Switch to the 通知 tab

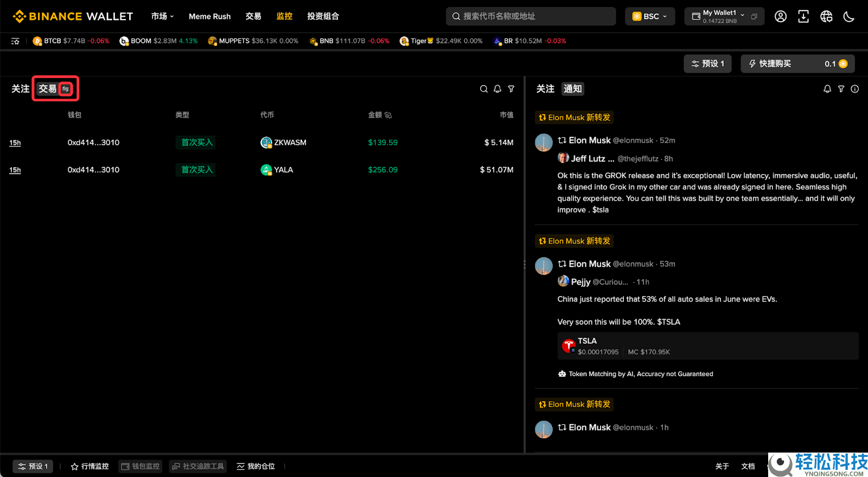click(572, 89)
